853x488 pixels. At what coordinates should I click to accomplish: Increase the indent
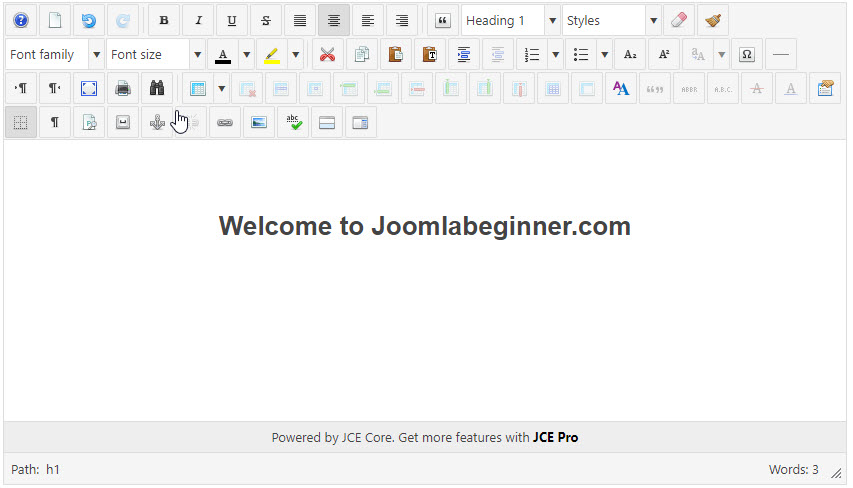pyautogui.click(x=463, y=54)
